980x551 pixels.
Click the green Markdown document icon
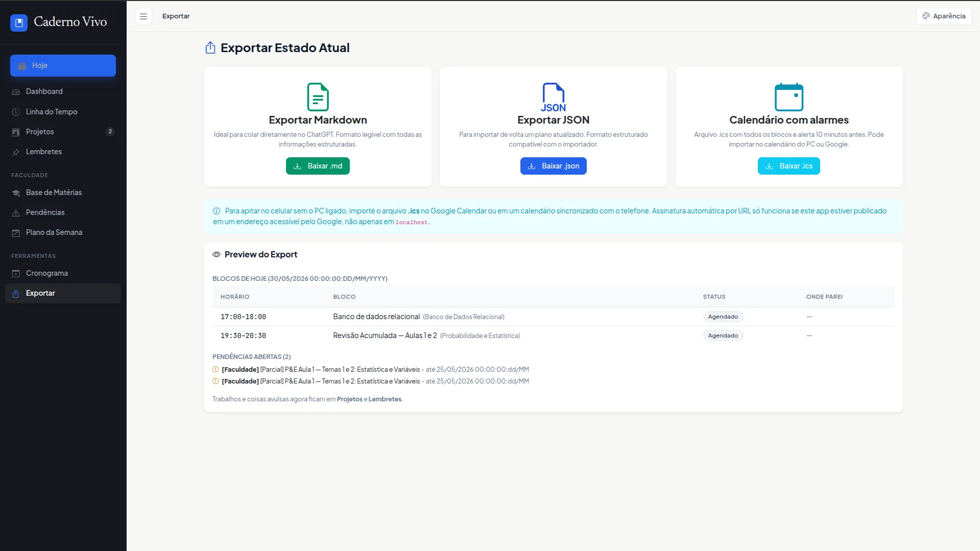[x=318, y=97]
